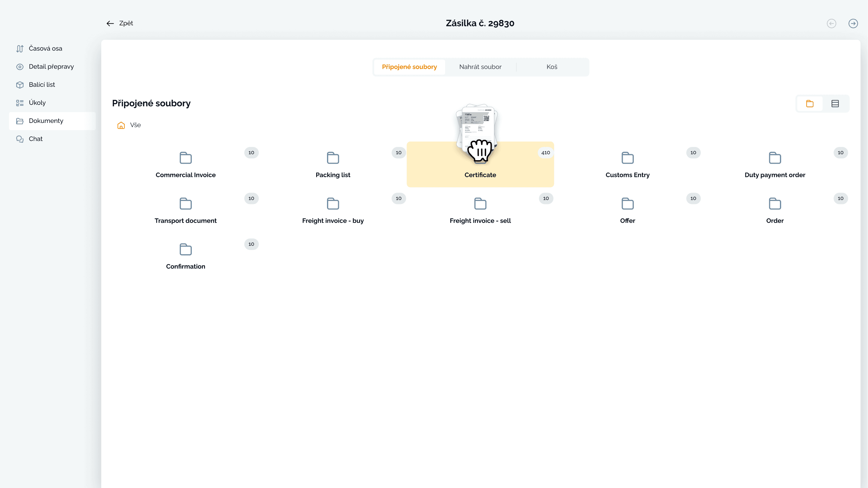The height and width of the screenshot is (488, 868).
Task: Activate the forward navigation arrow
Action: tap(853, 23)
